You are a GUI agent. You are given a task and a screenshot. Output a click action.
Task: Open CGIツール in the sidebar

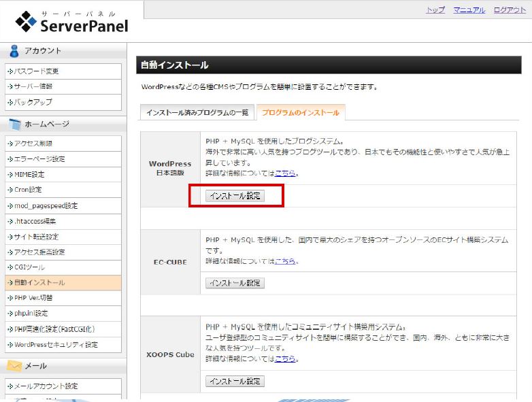pyautogui.click(x=63, y=268)
